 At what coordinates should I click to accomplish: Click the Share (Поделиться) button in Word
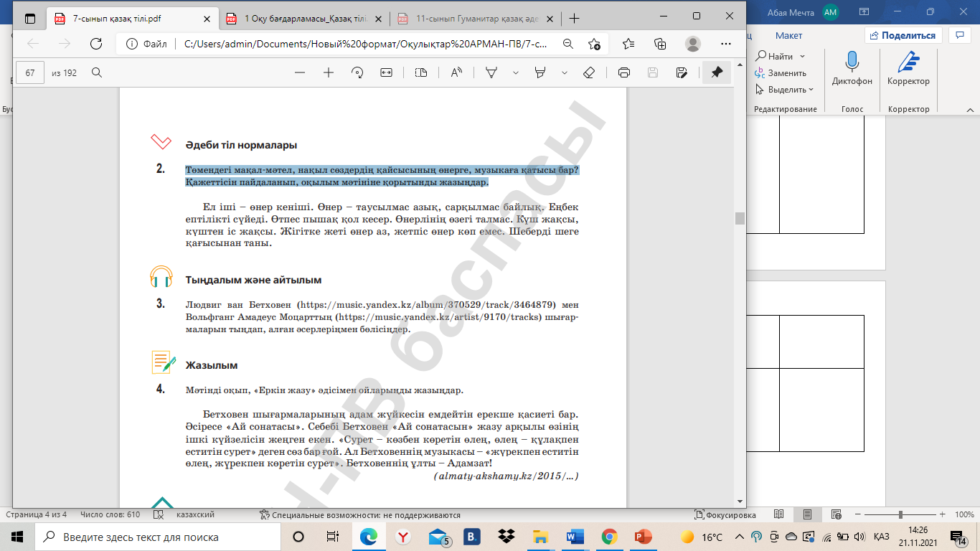click(x=903, y=35)
